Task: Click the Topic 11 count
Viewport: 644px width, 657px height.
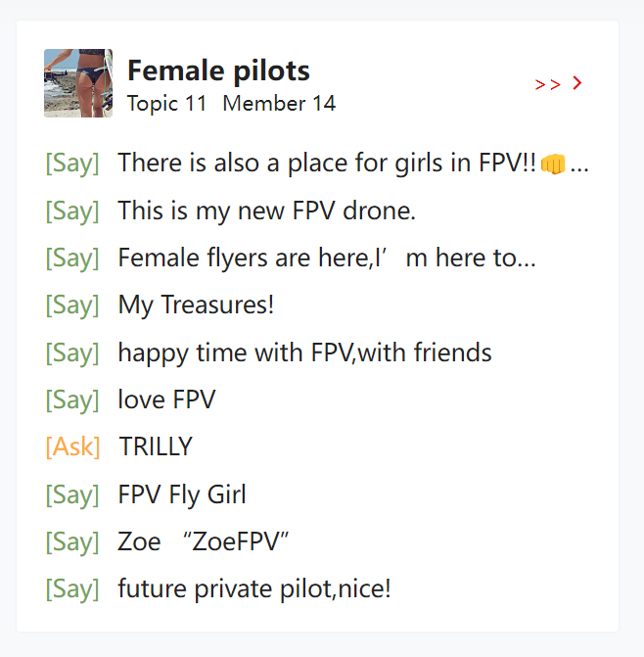Action: point(166,103)
